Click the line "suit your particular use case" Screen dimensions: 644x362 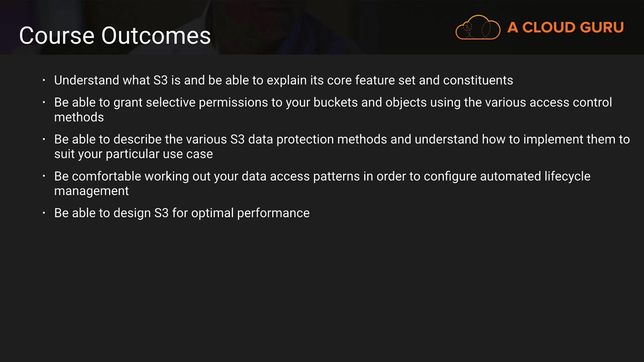click(133, 154)
